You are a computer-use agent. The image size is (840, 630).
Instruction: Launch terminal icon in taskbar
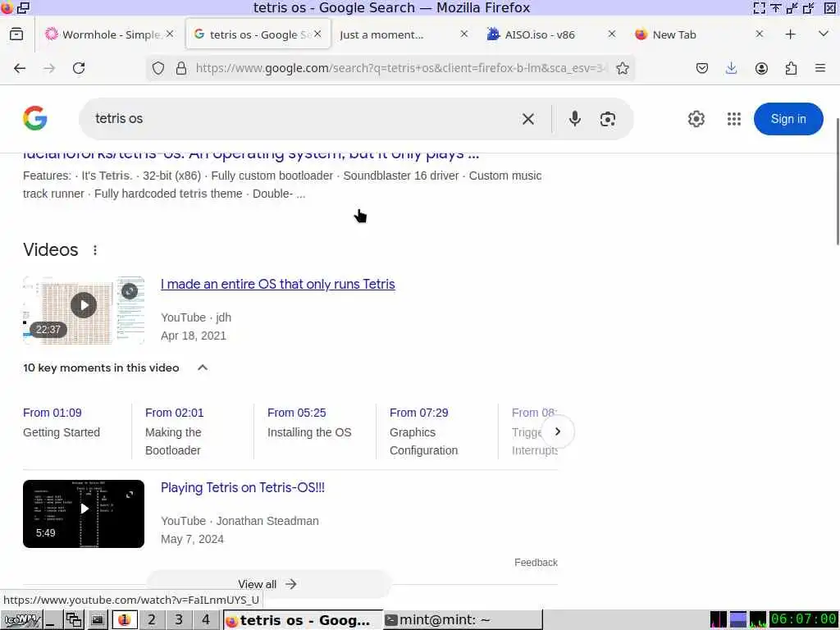coord(97,620)
